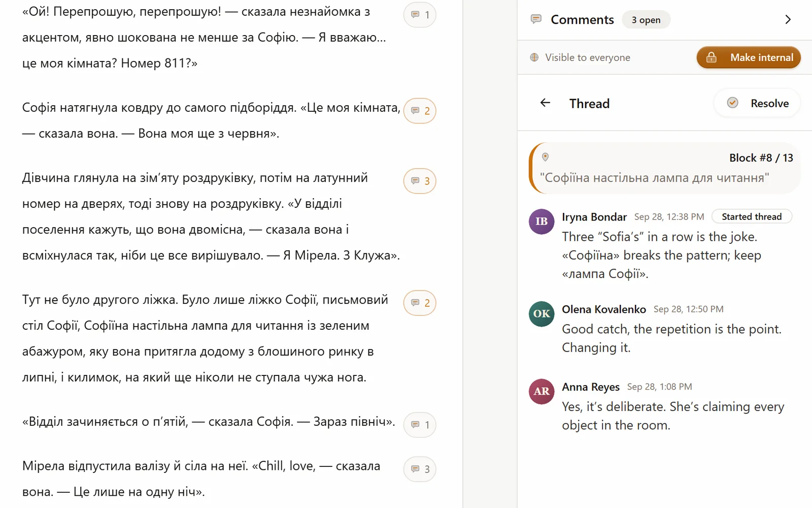This screenshot has width=812, height=508.
Task: Click timestamp Sep 28, 12:50 PM
Action: (x=688, y=309)
